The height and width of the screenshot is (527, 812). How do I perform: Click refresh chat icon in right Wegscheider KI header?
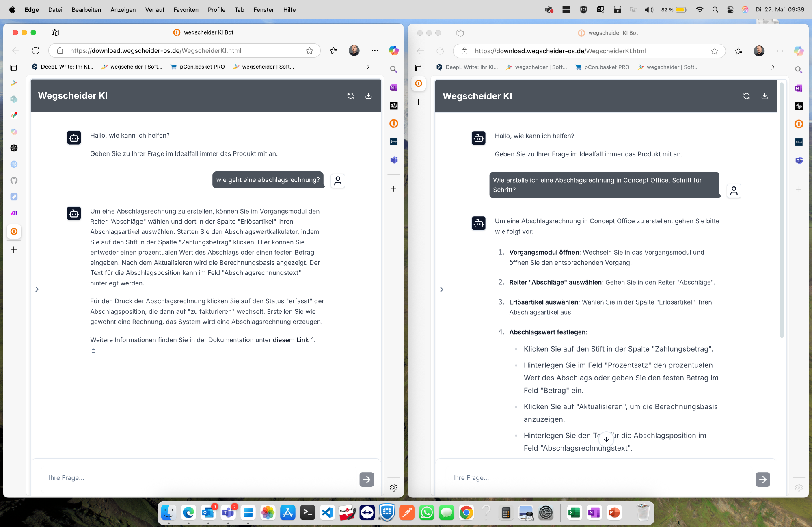[x=746, y=96]
